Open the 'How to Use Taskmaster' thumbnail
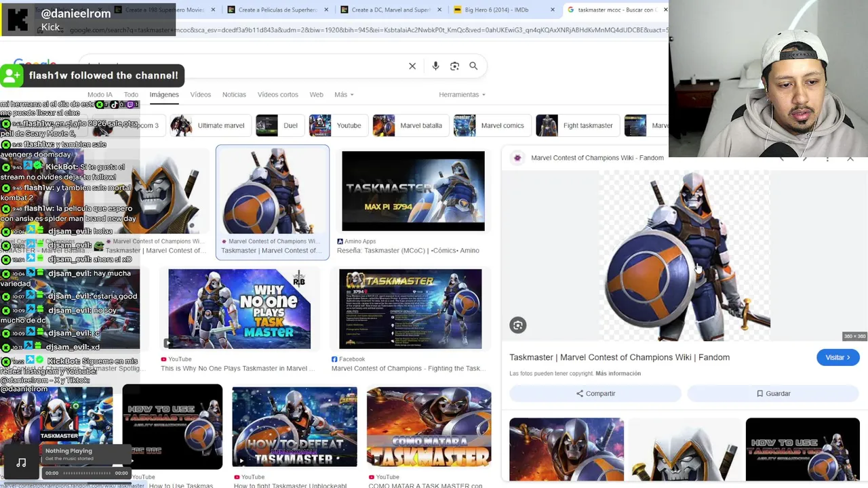868x488 pixels. pos(172,426)
